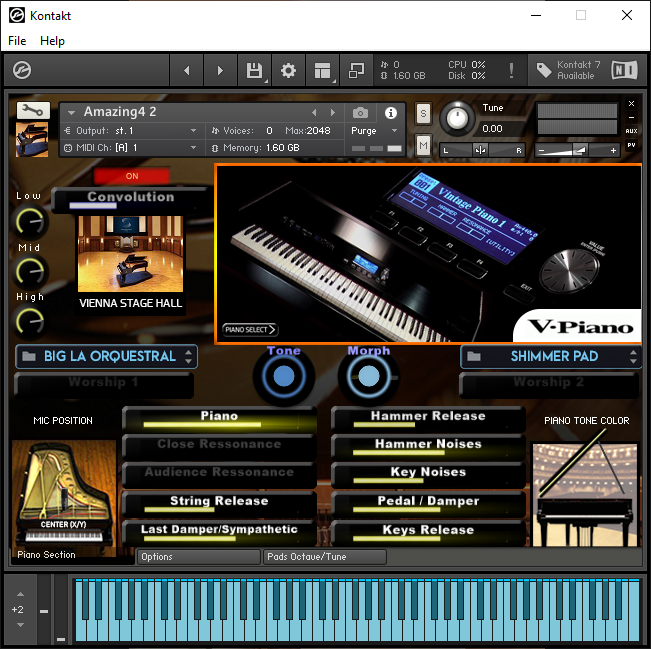Go to previous instrument with left arrow
The height and width of the screenshot is (649, 651).
tap(187, 70)
